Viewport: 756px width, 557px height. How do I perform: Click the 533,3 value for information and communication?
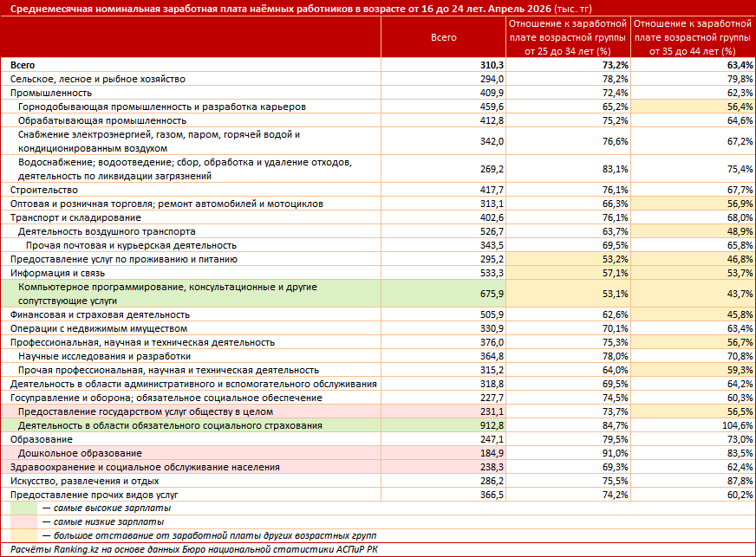coord(492,273)
